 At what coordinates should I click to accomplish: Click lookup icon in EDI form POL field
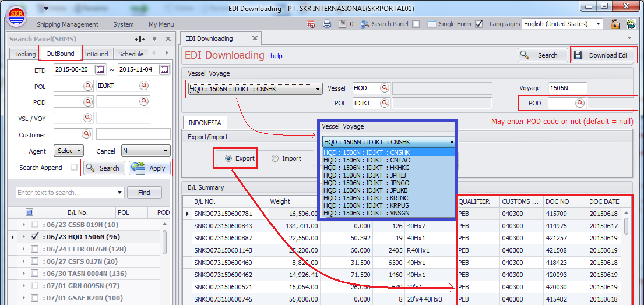coord(385,103)
